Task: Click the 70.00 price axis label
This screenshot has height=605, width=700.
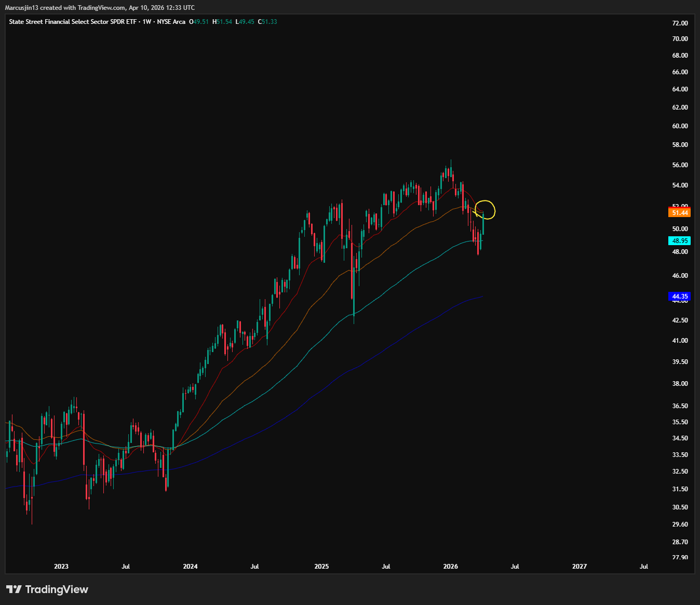Action: pos(680,39)
